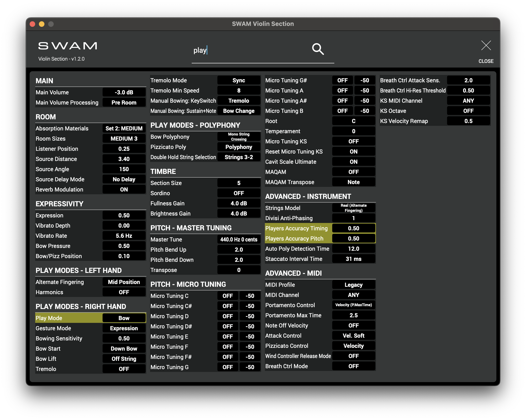Click the CLOSE text label
Image resolution: width=526 pixels, height=420 pixels.
tap(486, 61)
